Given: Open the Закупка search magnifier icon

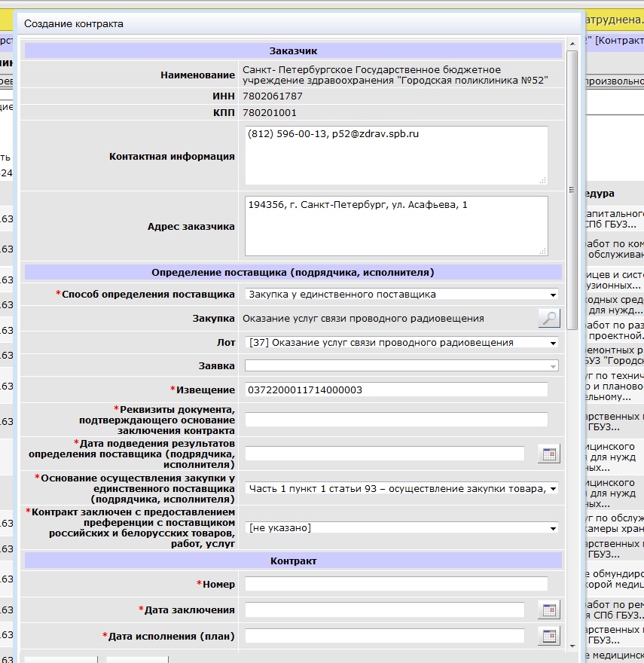Looking at the screenshot, I should tap(549, 318).
